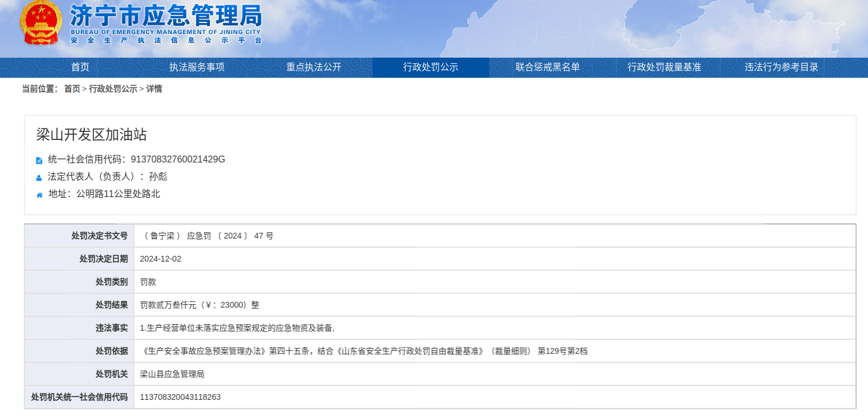Click the 详情 breadcrumb text

click(x=154, y=89)
